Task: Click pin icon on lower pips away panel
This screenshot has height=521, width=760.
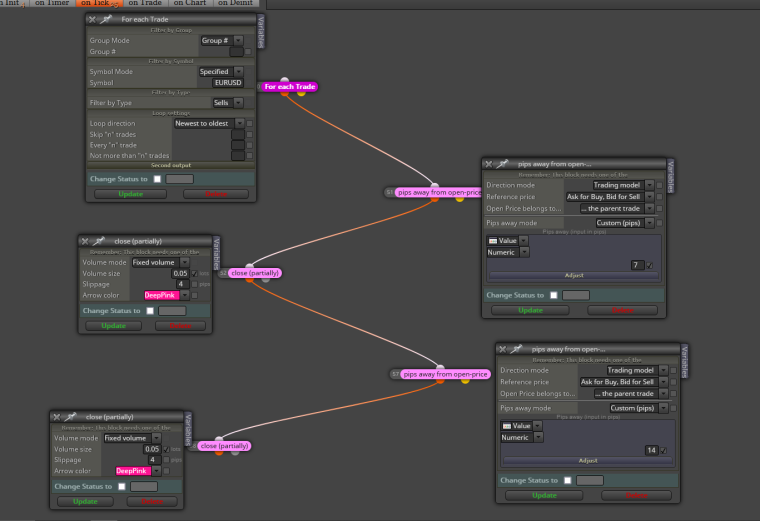Action: [516, 349]
